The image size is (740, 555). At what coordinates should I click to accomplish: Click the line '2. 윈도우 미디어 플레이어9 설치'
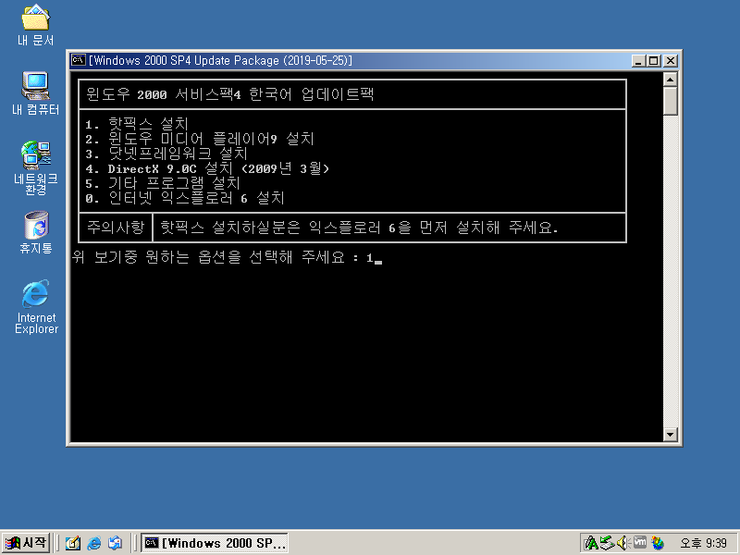tap(200, 139)
